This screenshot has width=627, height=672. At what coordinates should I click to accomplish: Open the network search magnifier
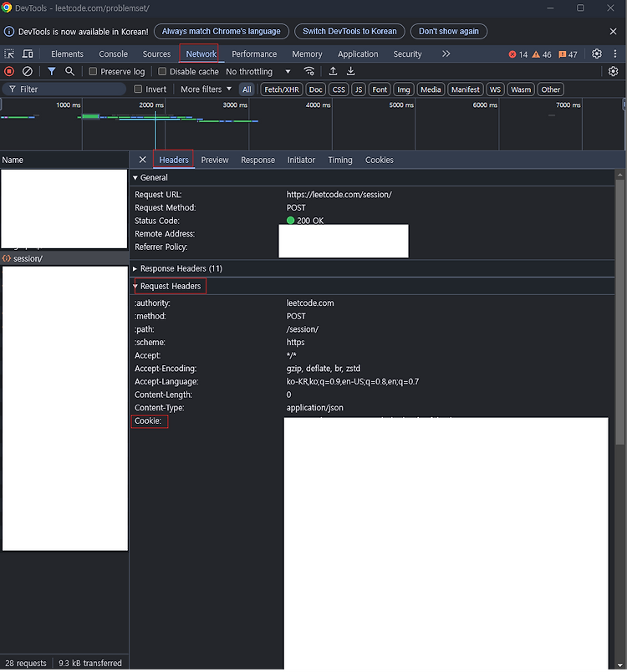pyautogui.click(x=69, y=72)
